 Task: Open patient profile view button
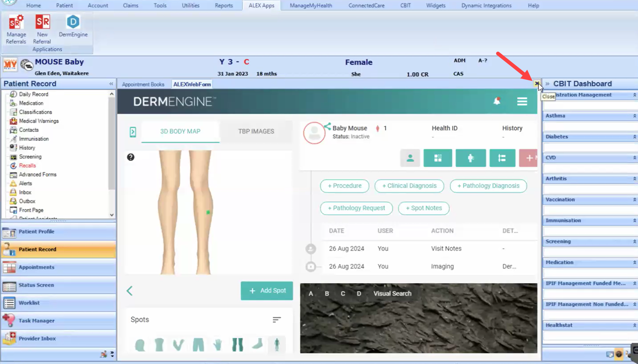(x=410, y=158)
